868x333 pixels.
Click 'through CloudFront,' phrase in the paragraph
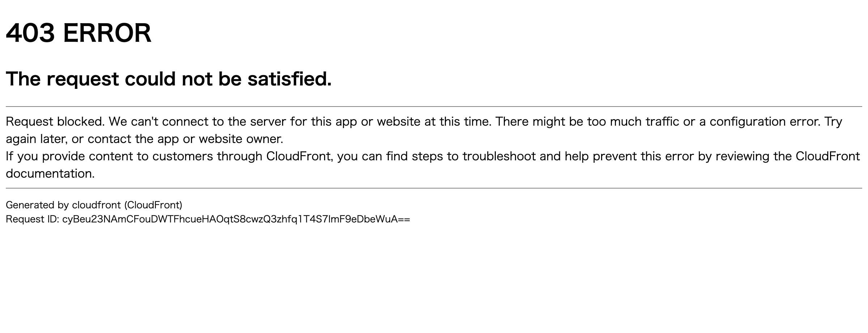coord(275,156)
